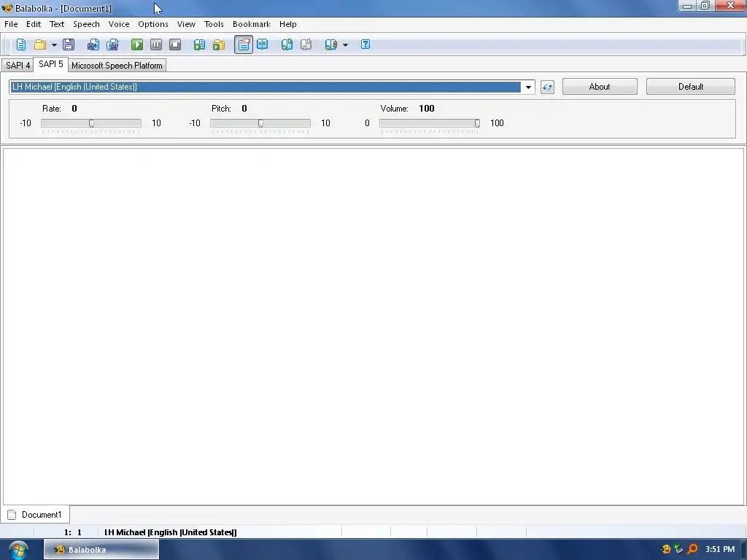Click the About button
The height and width of the screenshot is (560, 747).
pyautogui.click(x=600, y=87)
